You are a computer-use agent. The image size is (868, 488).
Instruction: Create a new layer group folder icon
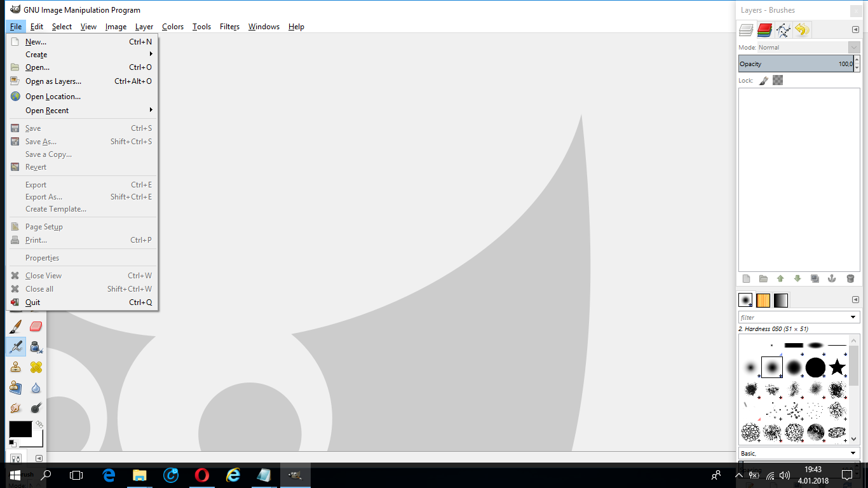tap(763, 279)
